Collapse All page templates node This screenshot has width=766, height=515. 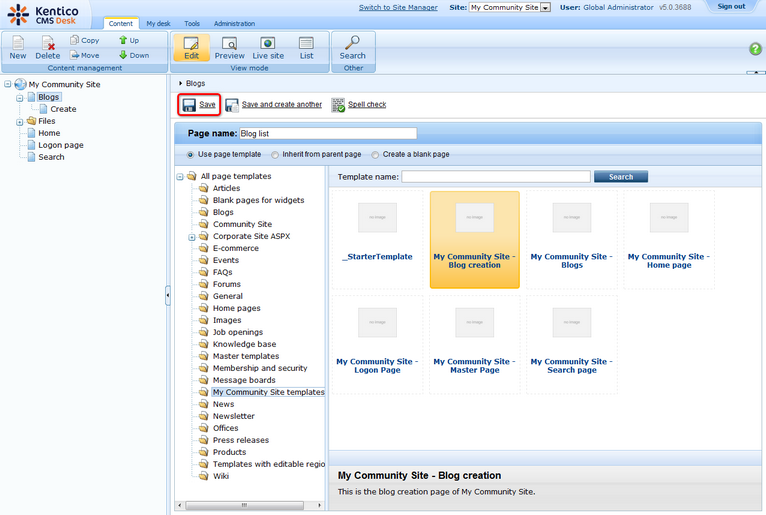180,176
